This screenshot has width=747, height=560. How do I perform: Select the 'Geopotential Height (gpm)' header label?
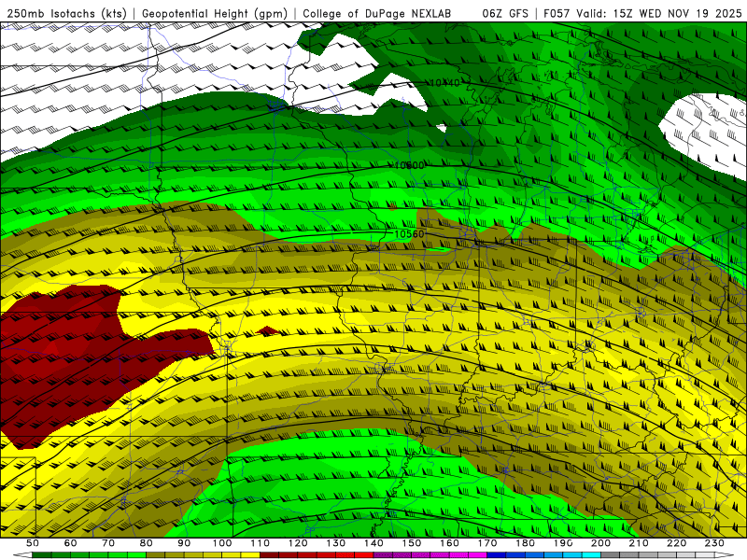coord(215,13)
